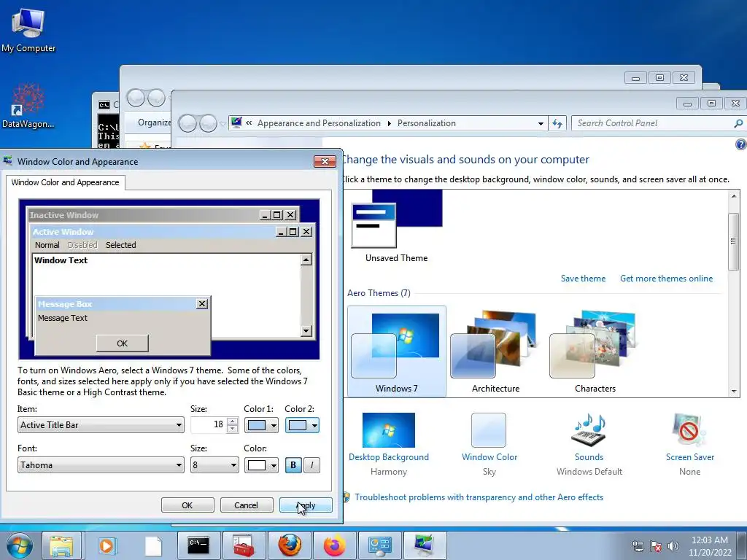Screen dimensions: 747x560
Task: Open Window Color settings icon
Action: (x=489, y=430)
